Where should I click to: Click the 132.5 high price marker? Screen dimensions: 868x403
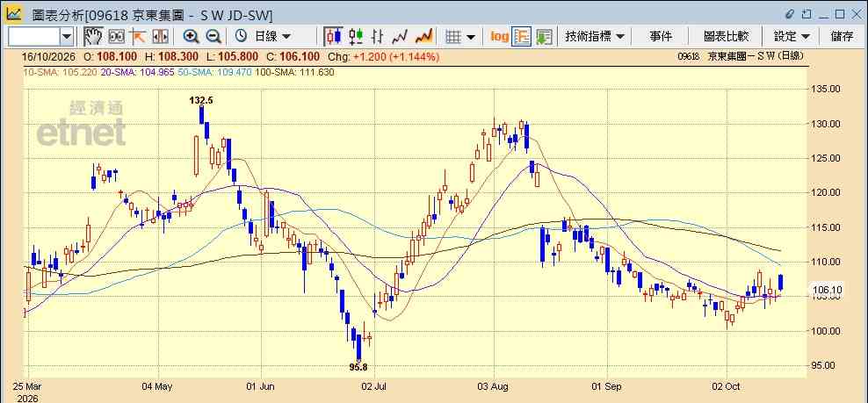click(201, 100)
